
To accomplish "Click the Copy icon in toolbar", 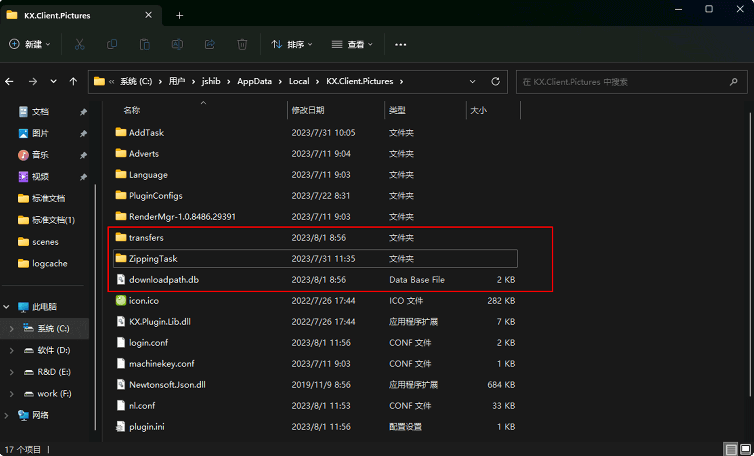I will [112, 45].
